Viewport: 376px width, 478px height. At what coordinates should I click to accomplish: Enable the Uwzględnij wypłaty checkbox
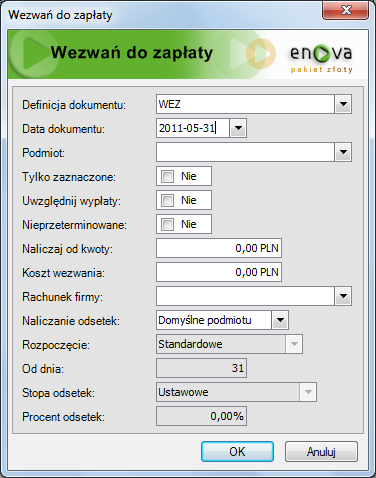pyautogui.click(x=167, y=200)
